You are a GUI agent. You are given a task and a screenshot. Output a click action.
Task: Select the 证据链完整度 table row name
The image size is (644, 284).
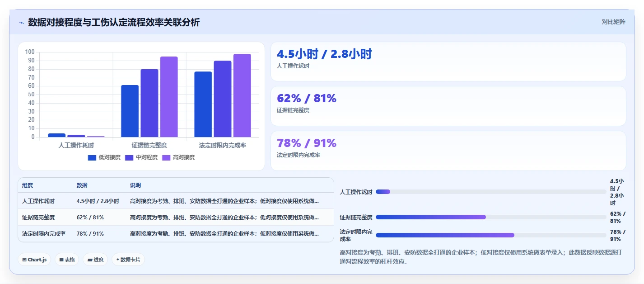(x=38, y=218)
